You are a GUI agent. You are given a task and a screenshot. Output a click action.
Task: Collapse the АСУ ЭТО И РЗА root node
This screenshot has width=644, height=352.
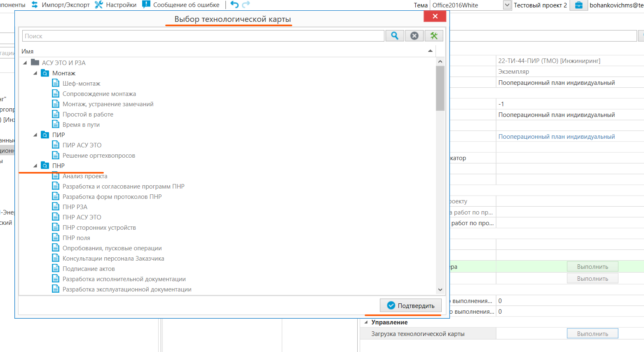point(25,63)
